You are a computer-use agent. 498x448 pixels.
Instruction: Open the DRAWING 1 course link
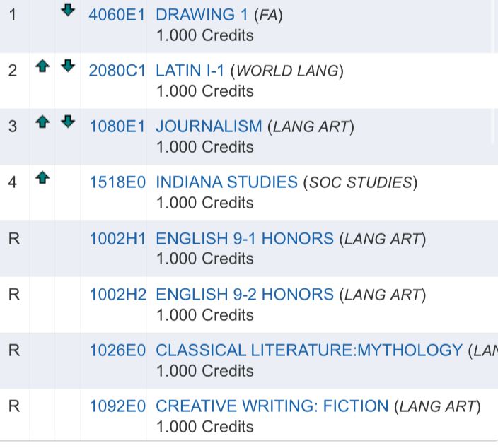click(x=197, y=15)
